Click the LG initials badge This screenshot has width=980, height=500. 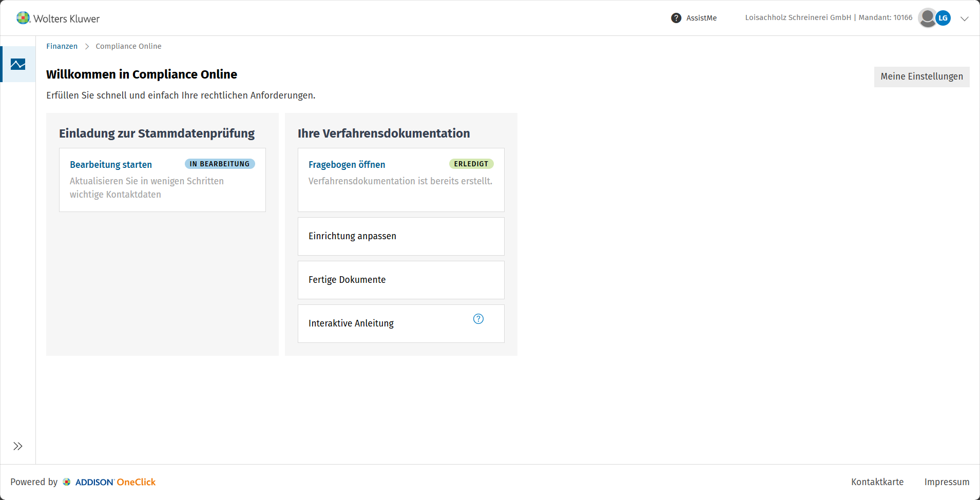pyautogui.click(x=943, y=18)
